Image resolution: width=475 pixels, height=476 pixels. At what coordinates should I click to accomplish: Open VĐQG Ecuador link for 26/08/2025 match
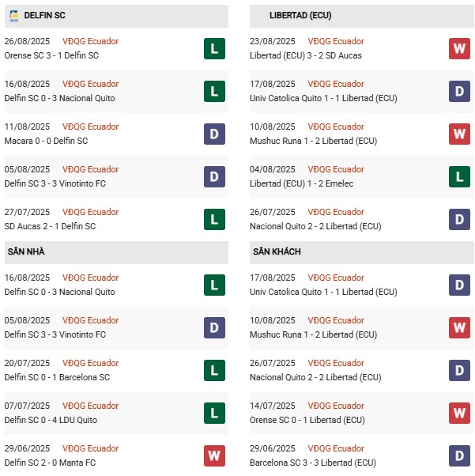[90, 41]
